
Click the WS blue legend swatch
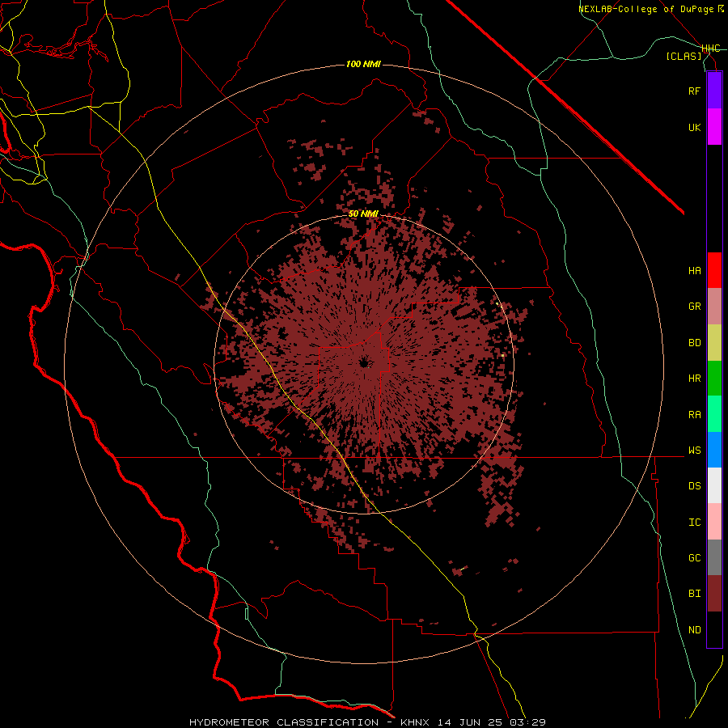(x=714, y=450)
